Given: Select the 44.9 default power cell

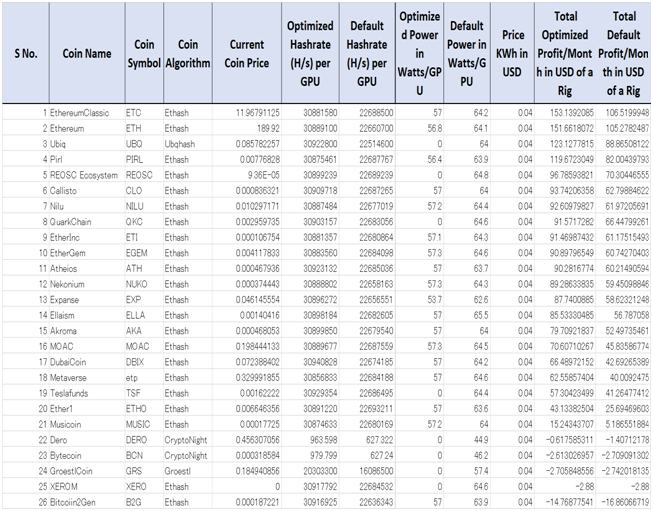Looking at the screenshot, I should [467, 440].
